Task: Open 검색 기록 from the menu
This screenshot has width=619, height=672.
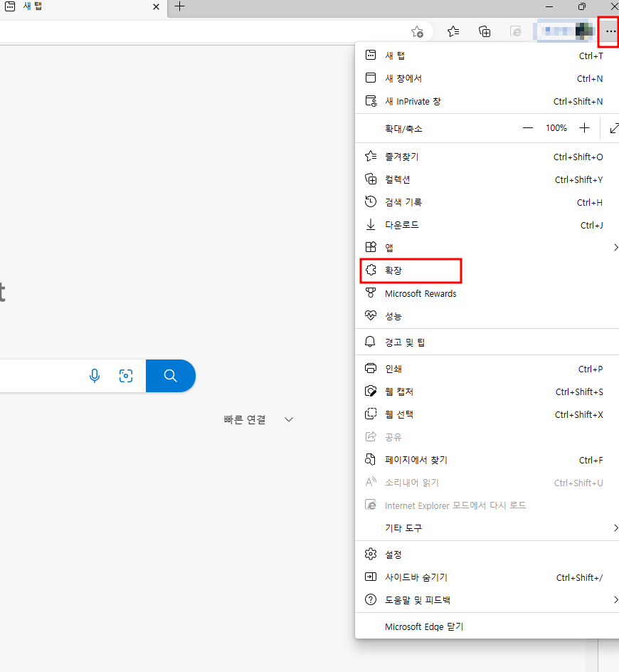Action: (x=487, y=202)
